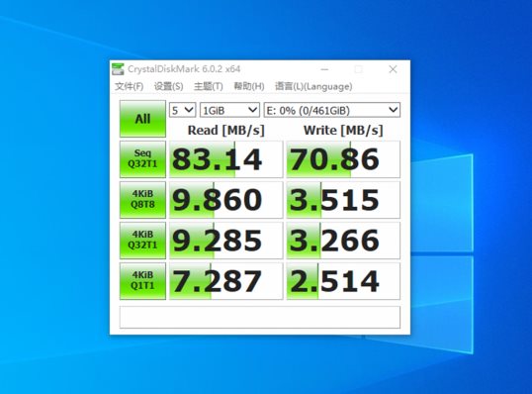Close the CrystalDiskMark window

tap(393, 69)
